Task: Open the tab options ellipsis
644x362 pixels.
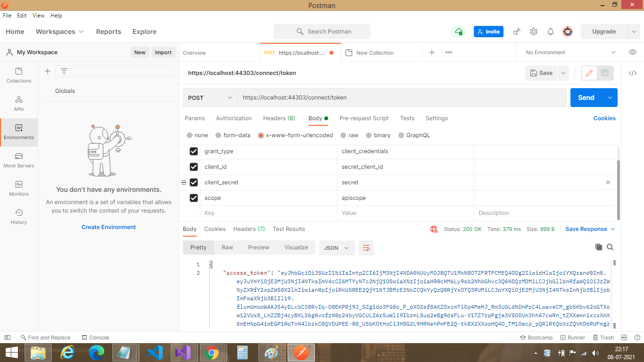Action: 449,52
